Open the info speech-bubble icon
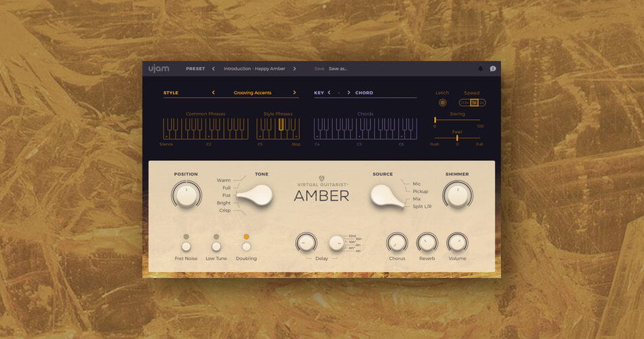This screenshot has width=644, height=339. tap(493, 68)
